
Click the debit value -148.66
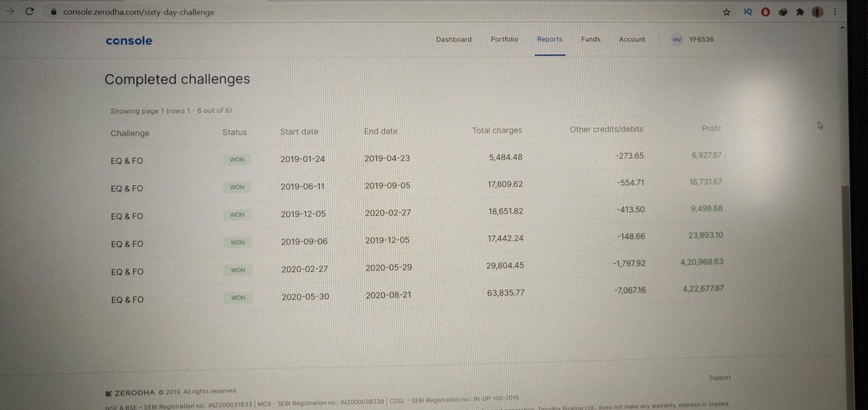pyautogui.click(x=630, y=236)
